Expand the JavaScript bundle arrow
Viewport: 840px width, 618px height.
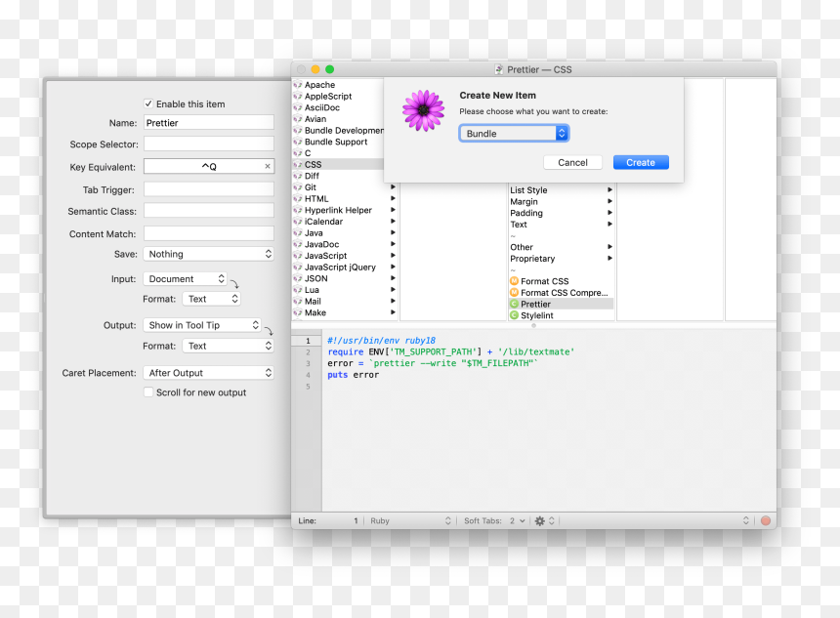click(x=393, y=256)
